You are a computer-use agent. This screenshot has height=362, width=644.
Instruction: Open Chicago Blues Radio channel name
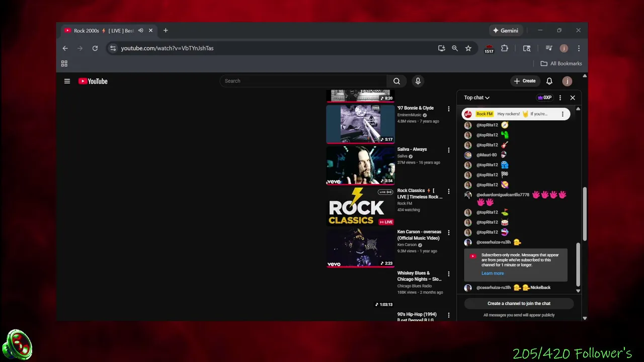[415, 286]
